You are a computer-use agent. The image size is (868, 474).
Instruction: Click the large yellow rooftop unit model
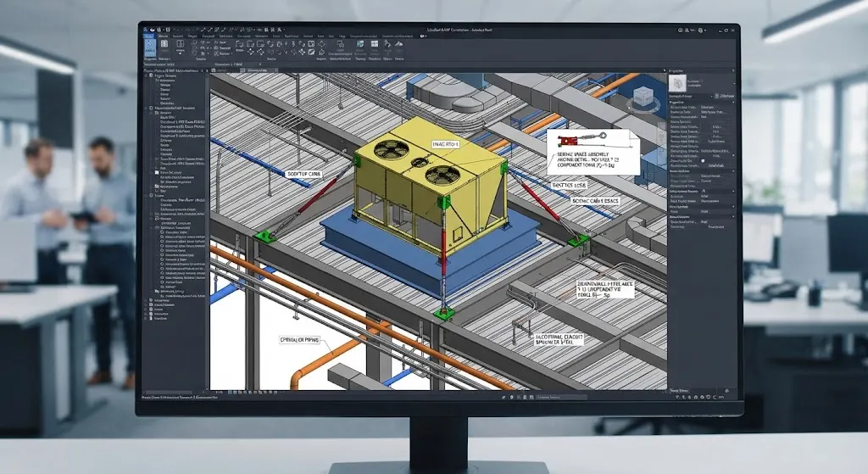(x=430, y=184)
